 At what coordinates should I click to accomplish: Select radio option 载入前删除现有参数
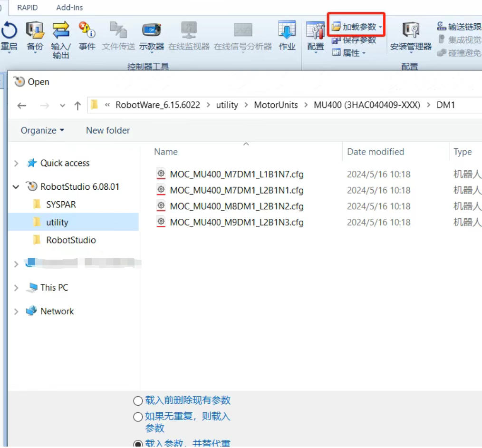pyautogui.click(x=138, y=401)
